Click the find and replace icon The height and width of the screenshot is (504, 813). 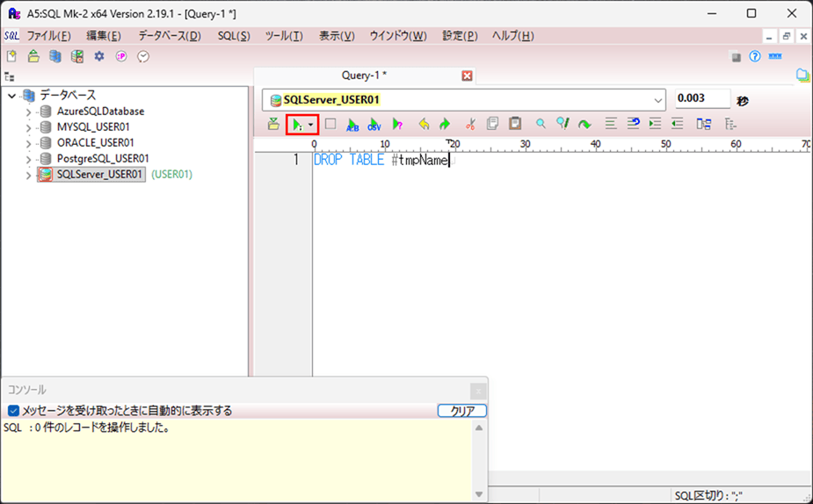pyautogui.click(x=563, y=124)
